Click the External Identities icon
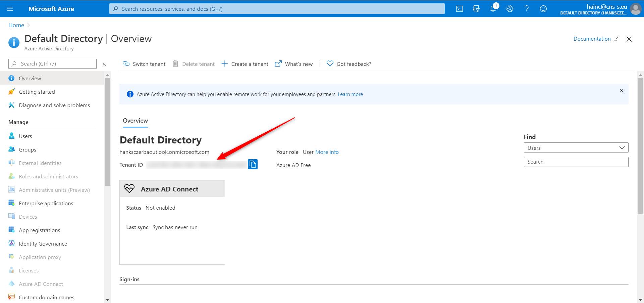The width and height of the screenshot is (644, 303). pyautogui.click(x=11, y=163)
